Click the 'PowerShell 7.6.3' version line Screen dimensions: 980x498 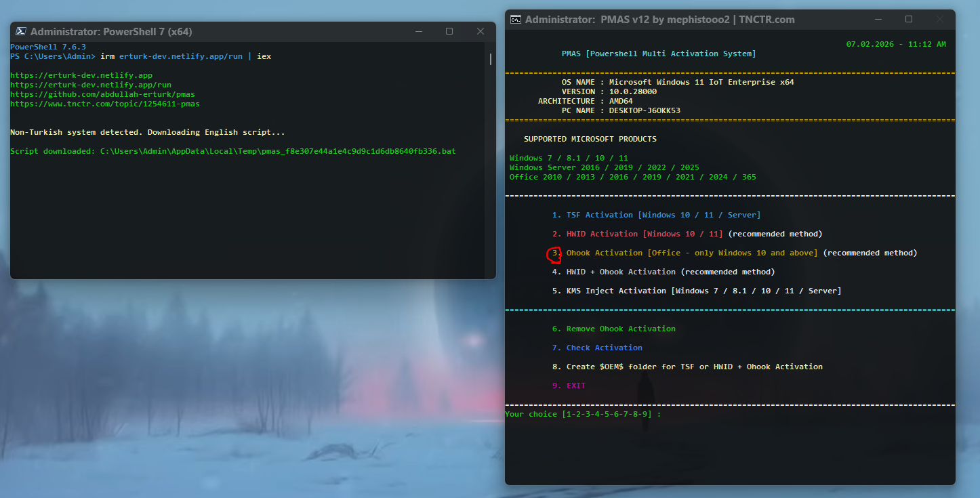pos(48,47)
